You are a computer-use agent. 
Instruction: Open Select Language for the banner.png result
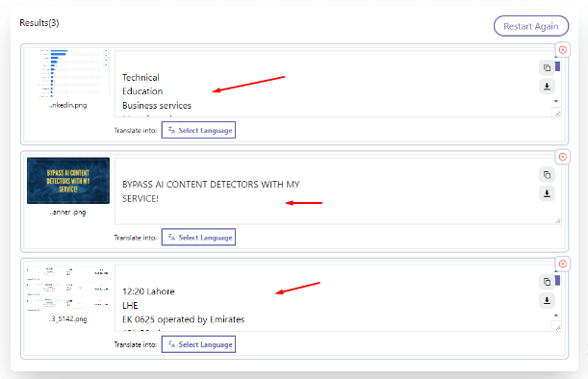[198, 238]
